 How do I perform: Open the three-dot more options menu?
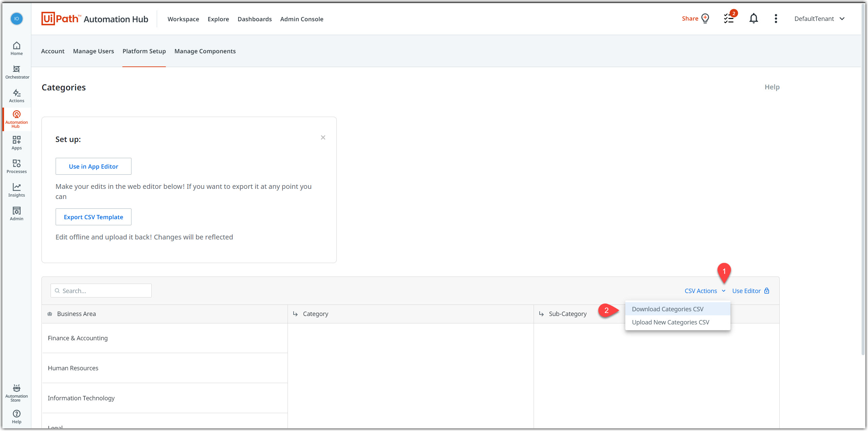point(776,19)
